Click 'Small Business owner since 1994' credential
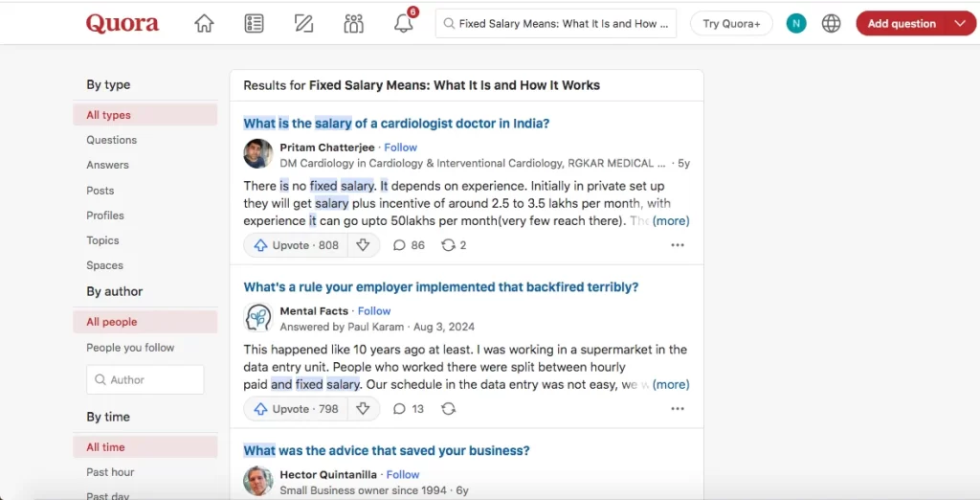 click(363, 490)
